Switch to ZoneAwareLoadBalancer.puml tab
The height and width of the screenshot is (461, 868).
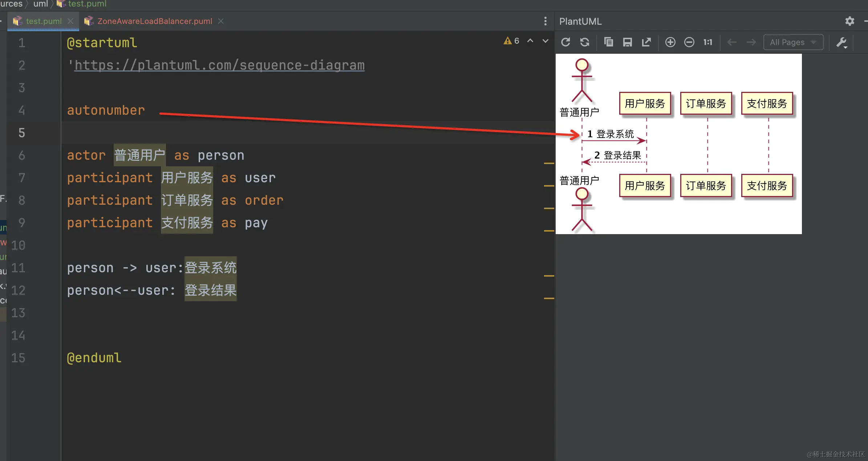(154, 21)
